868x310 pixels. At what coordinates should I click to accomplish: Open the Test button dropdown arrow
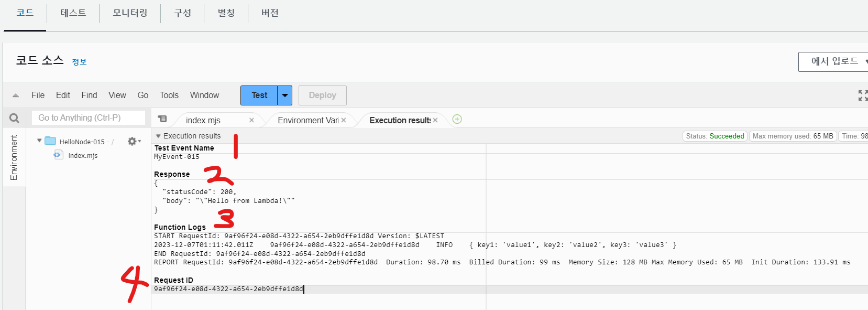pyautogui.click(x=284, y=95)
